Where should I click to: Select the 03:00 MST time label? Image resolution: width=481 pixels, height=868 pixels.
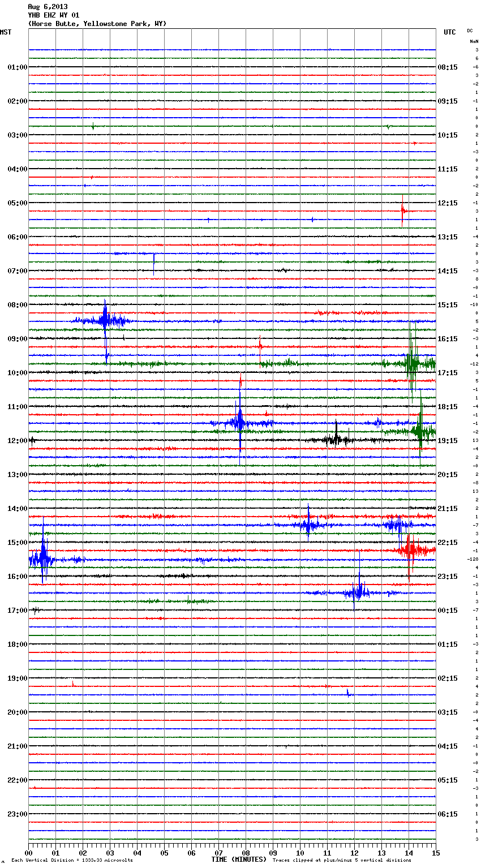[17, 135]
